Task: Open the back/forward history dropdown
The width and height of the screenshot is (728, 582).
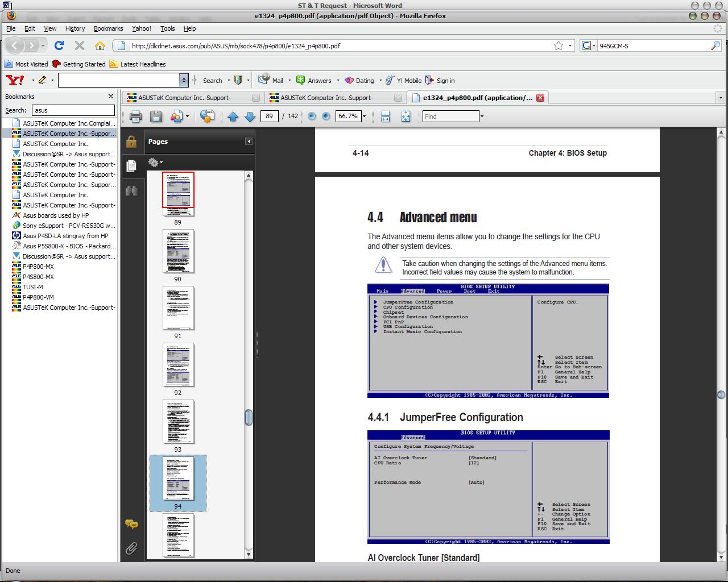Action: pyautogui.click(x=43, y=45)
